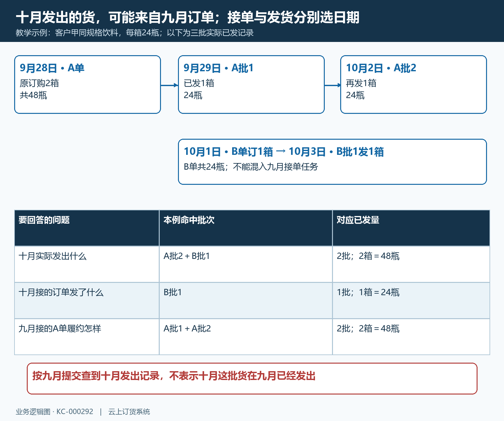Click '原订购2箱' in the A单 card
504x421 pixels.
[x=39, y=83]
